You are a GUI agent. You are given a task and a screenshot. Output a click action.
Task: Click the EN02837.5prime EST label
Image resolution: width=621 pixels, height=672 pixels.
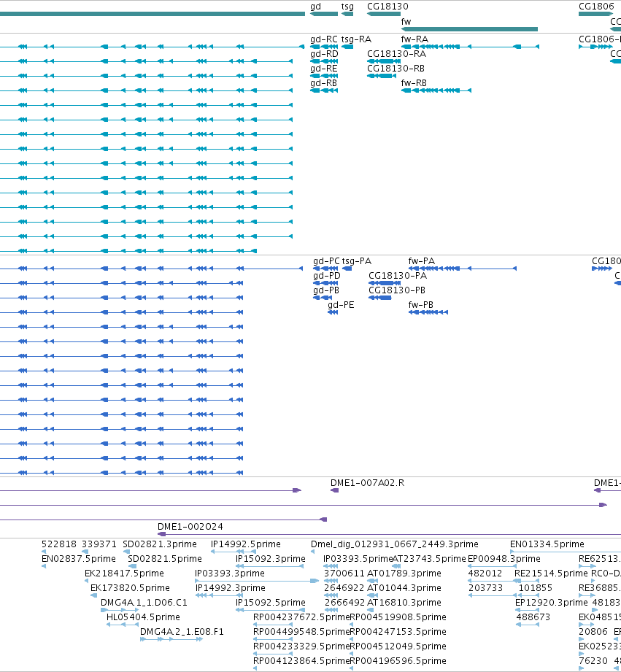79,559
